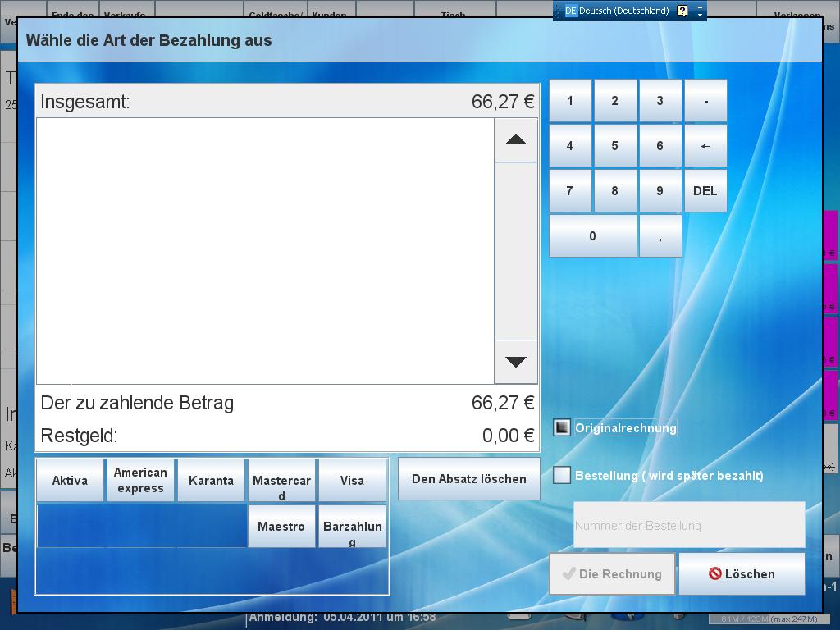840x630 pixels.
Task: Click the scroll down arrow button
Action: pyautogui.click(x=516, y=362)
